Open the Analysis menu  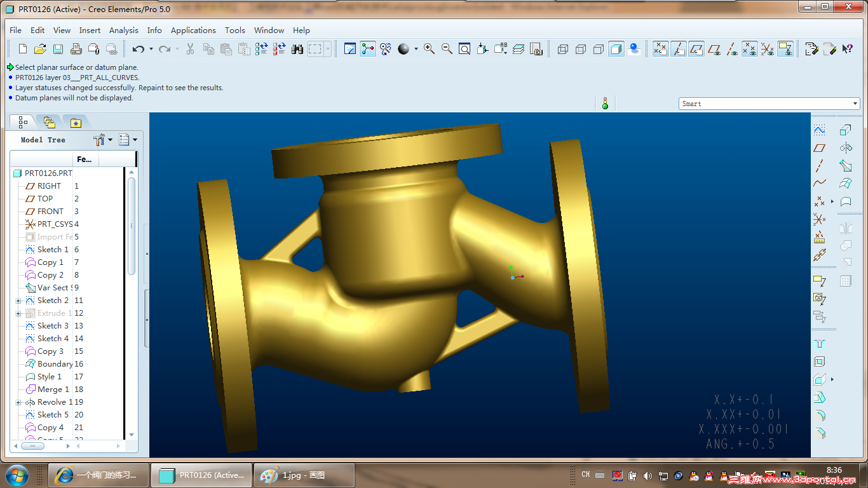coord(123,30)
